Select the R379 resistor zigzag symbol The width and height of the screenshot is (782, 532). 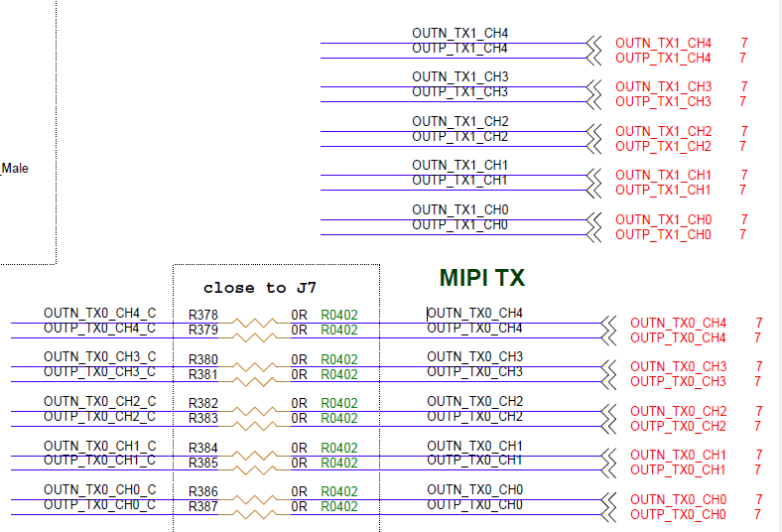click(x=254, y=337)
